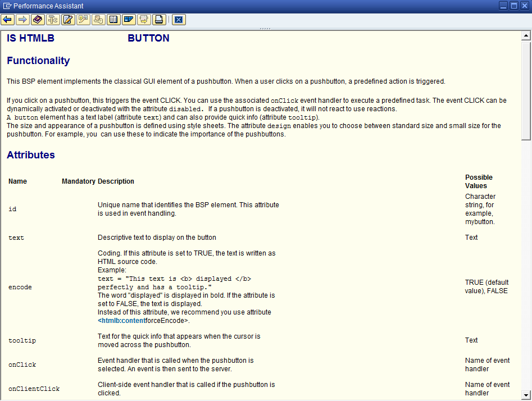This screenshot has height=401, width=532.
Task: Click the Forward arrow in the toolbar
Action: point(22,20)
